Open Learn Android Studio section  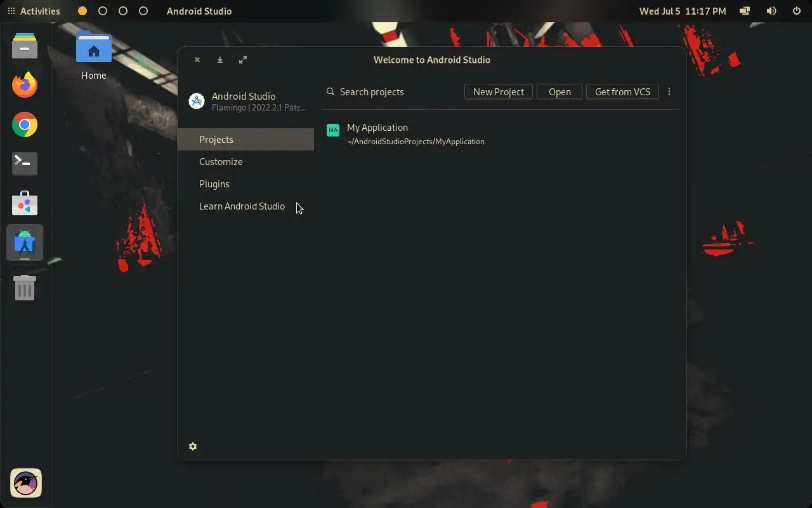[246, 206]
